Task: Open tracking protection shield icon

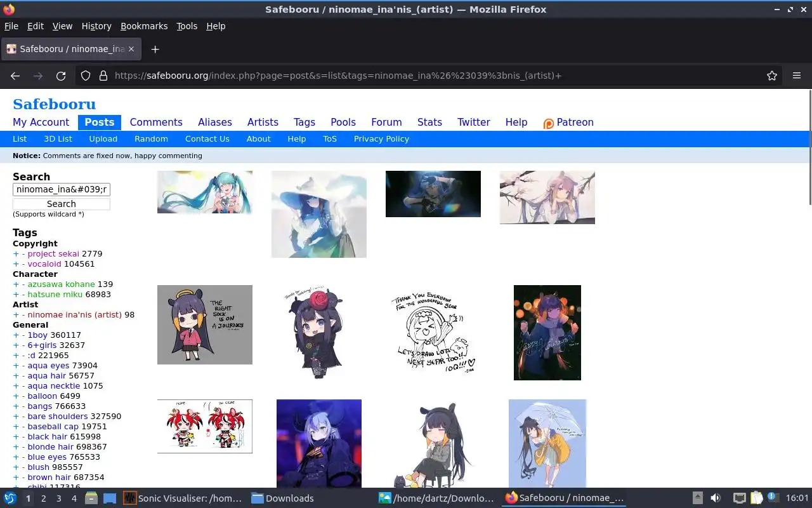Action: coord(86,76)
